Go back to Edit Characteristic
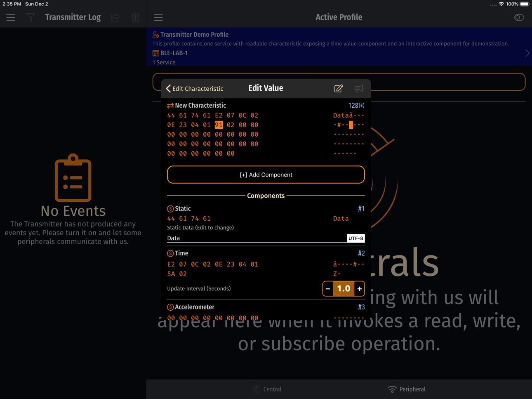Image resolution: width=532 pixels, height=399 pixels. point(194,89)
